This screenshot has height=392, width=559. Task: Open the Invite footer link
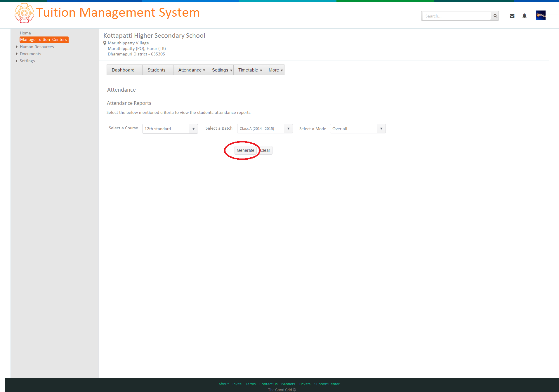[237, 384]
